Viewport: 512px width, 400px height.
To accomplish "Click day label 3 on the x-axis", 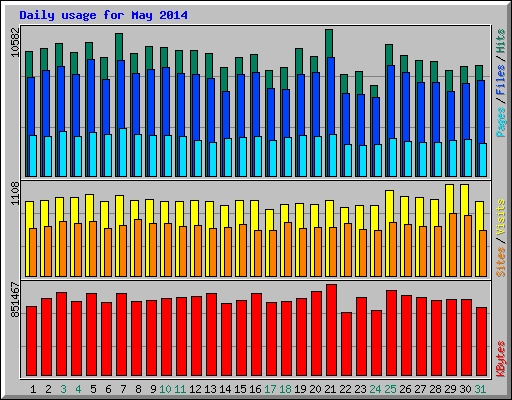I will (63, 389).
